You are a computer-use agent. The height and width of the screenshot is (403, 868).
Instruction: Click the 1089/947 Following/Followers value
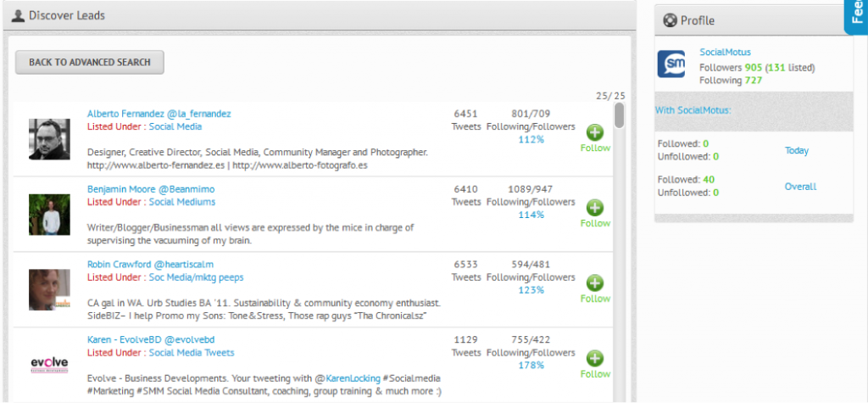pyautogui.click(x=531, y=189)
